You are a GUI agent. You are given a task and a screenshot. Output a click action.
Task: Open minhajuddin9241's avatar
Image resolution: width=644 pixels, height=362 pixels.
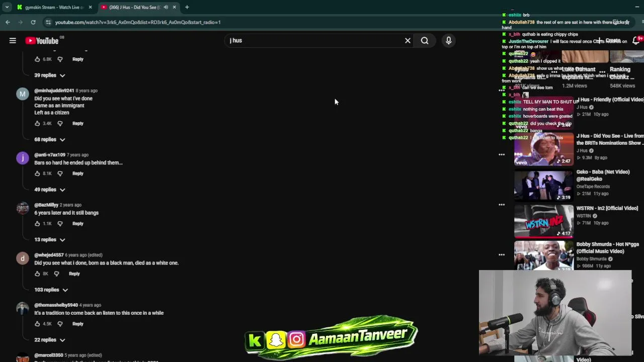23,94
